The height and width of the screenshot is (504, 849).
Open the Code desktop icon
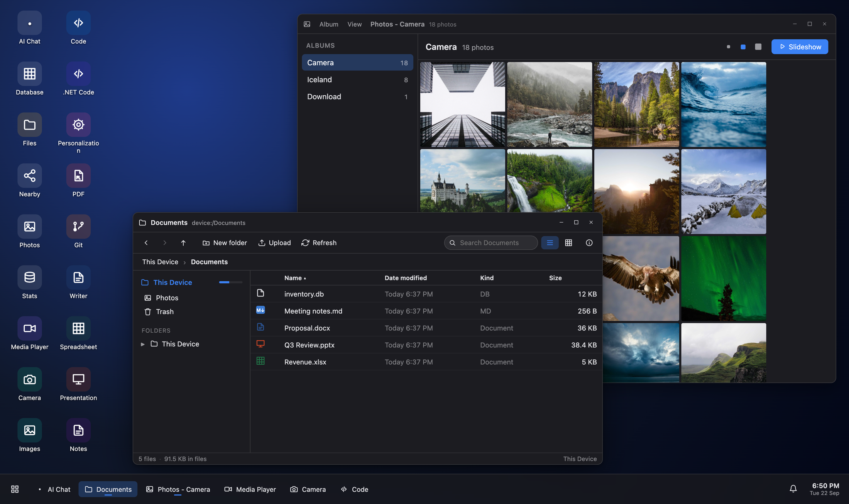[78, 28]
